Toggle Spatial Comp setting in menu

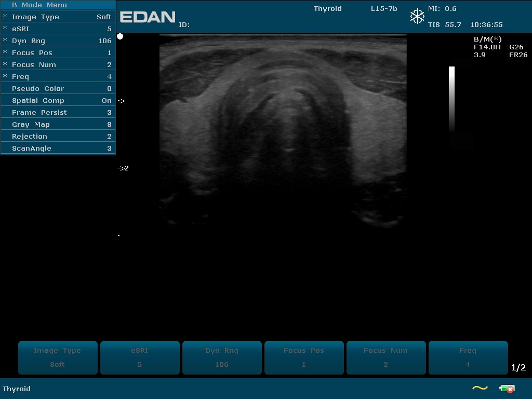tap(58, 101)
